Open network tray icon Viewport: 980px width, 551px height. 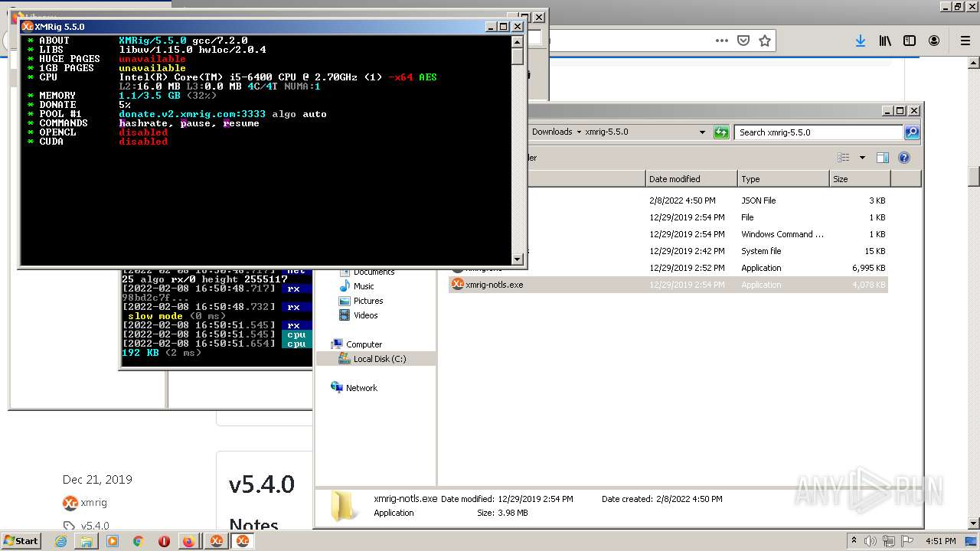(x=890, y=540)
